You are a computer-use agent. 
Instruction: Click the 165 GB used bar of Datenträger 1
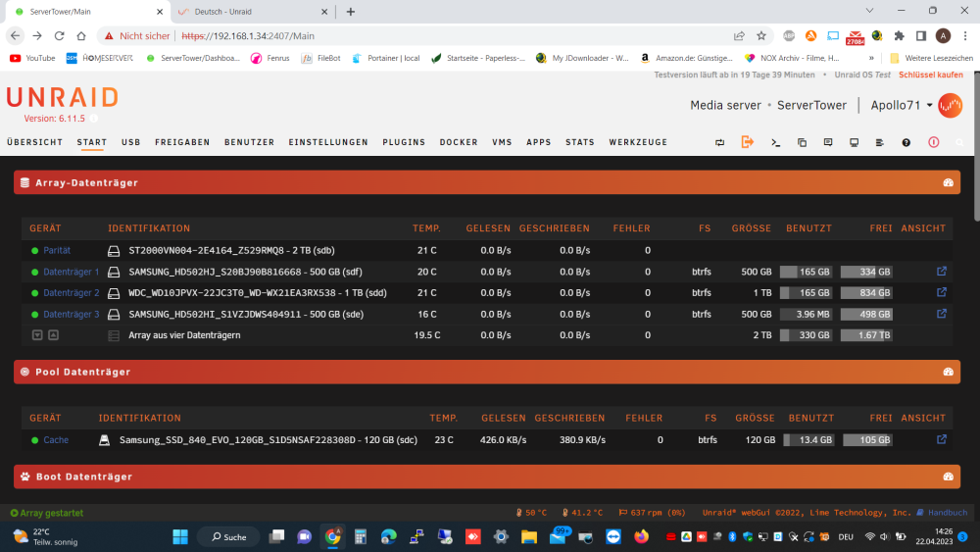[806, 272]
